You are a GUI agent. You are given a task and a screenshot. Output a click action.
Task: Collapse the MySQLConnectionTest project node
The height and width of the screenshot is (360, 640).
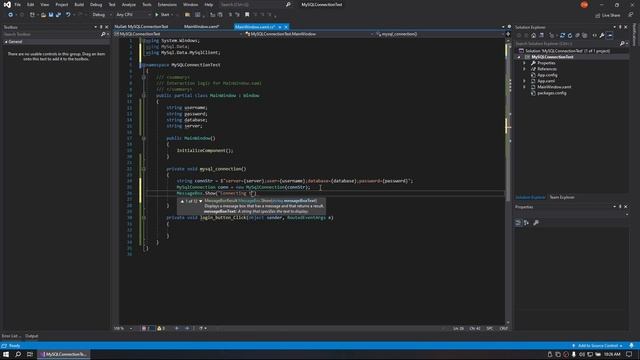519,57
